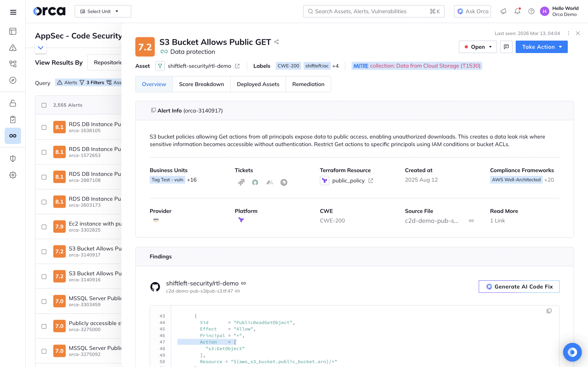Check the orca-2603173 alert checkbox
The height and width of the screenshot is (367, 588).
point(44,202)
